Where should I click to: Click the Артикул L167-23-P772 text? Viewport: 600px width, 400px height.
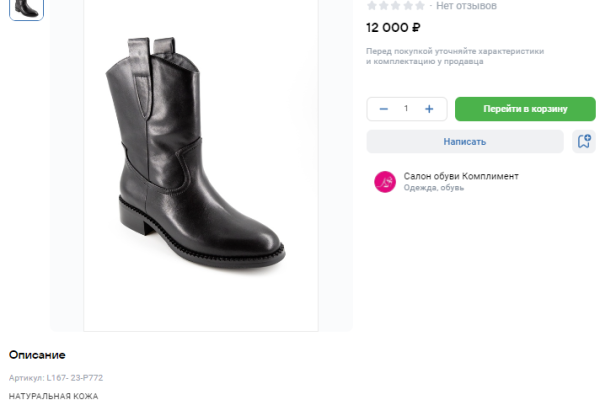pyautogui.click(x=56, y=378)
